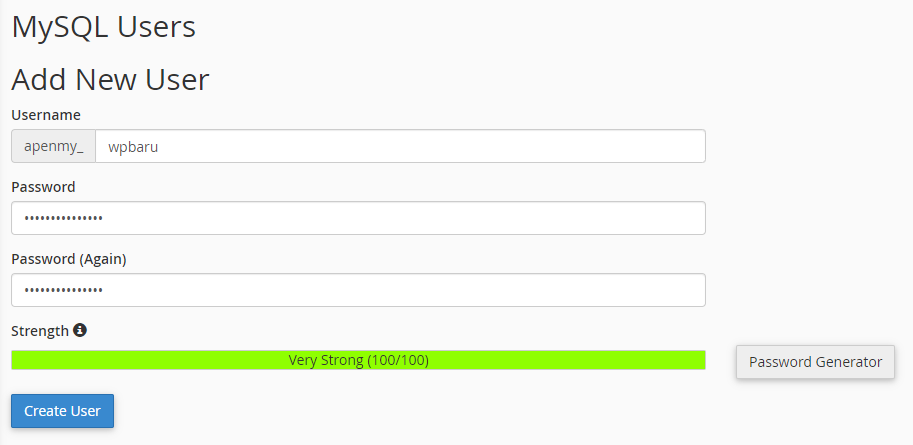The width and height of the screenshot is (913, 445).
Task: Click the Very Strong (100/100) text
Action: click(x=358, y=360)
